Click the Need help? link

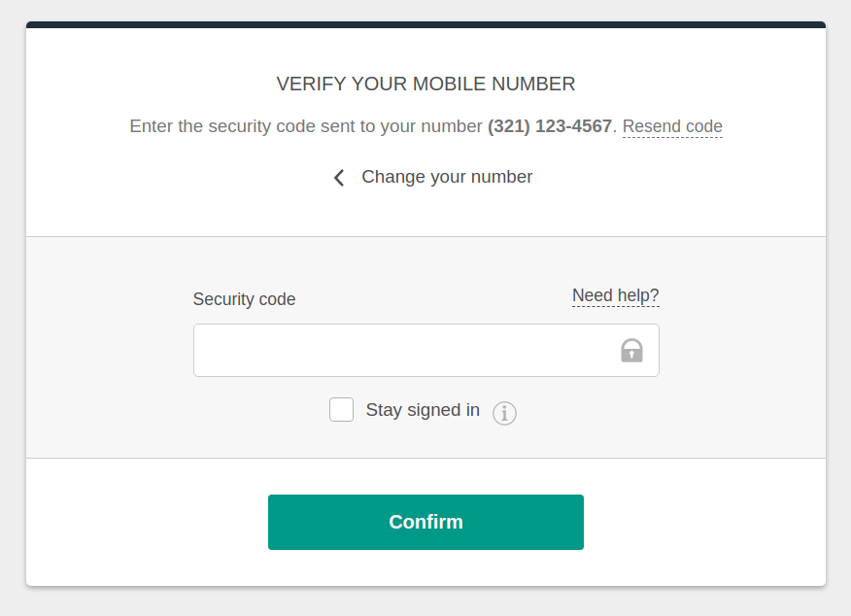click(615, 295)
